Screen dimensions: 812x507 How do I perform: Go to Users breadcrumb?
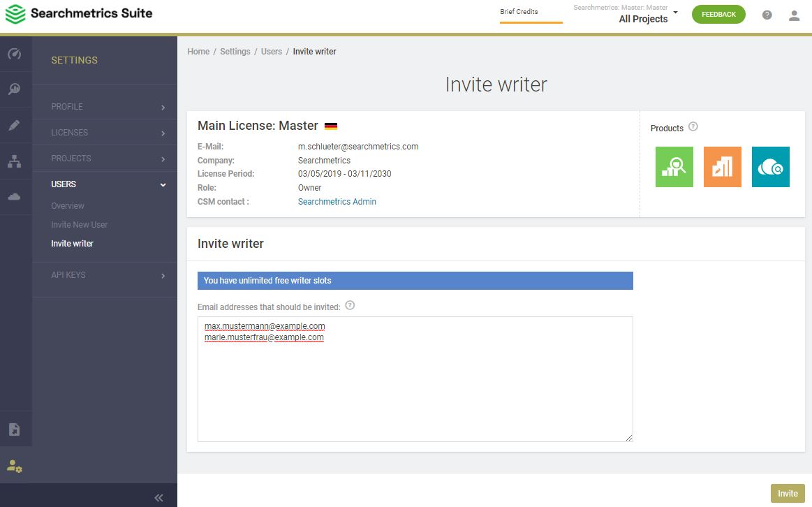[x=272, y=51]
